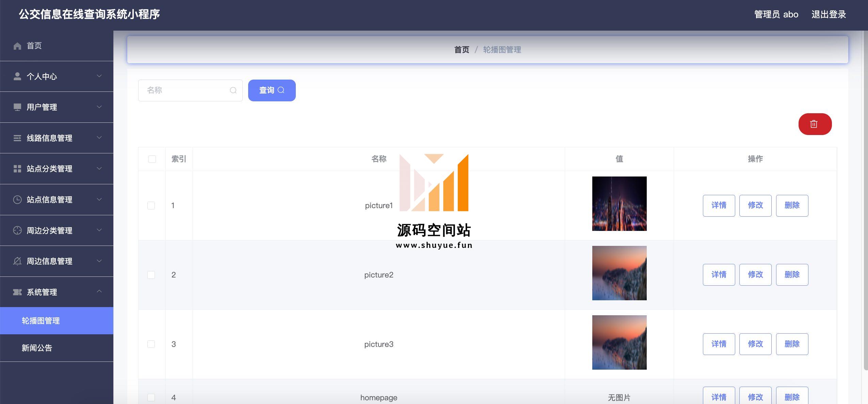Click the 索引 column header
Image resolution: width=868 pixels, height=404 pixels.
point(179,159)
